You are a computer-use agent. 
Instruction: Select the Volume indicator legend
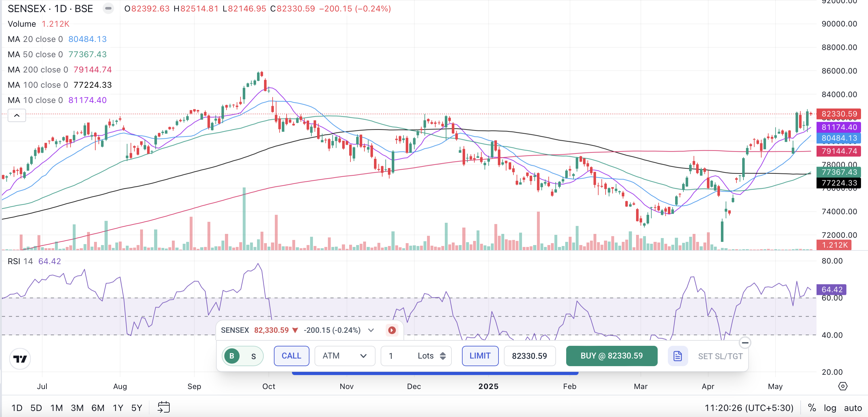pyautogui.click(x=38, y=24)
